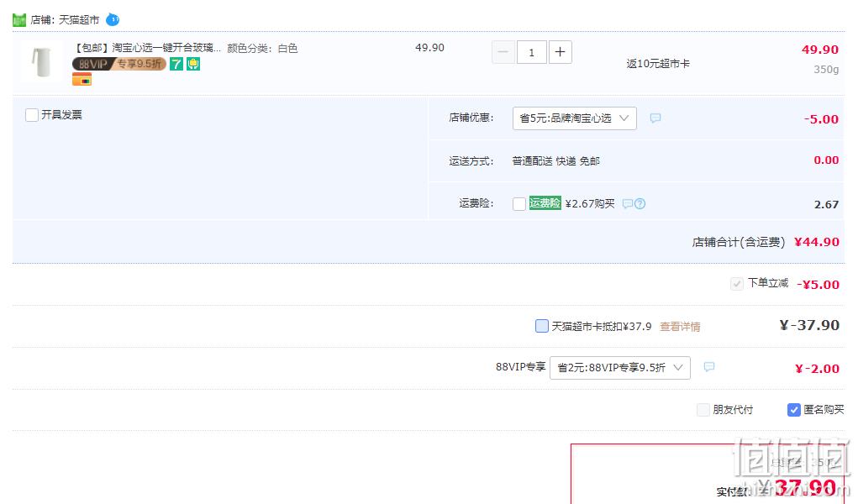Screen dimensions: 858x504
Task: Click the 88VIP 专享9.5折 badge
Action: coord(118,64)
